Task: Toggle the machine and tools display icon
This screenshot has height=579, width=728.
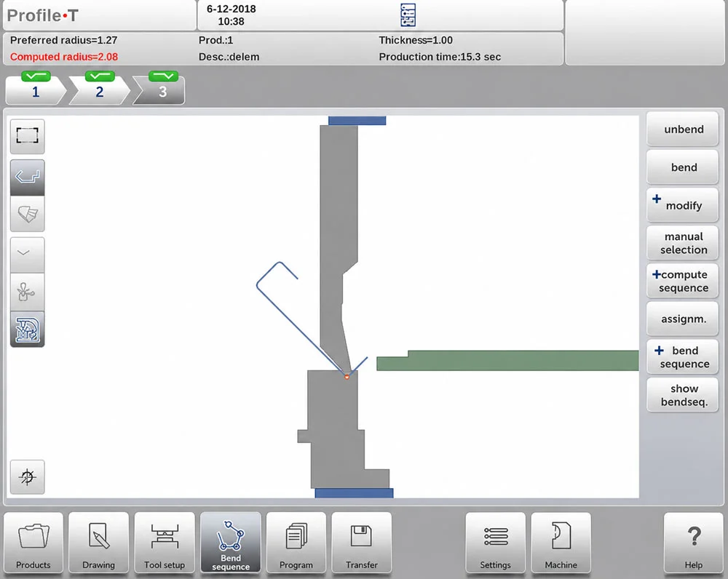Action: (28, 330)
